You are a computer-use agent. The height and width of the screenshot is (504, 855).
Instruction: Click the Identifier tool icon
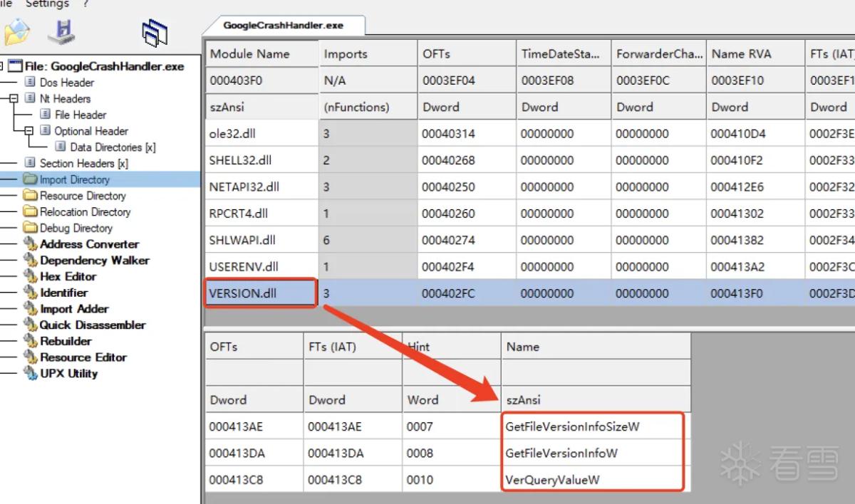click(x=30, y=293)
